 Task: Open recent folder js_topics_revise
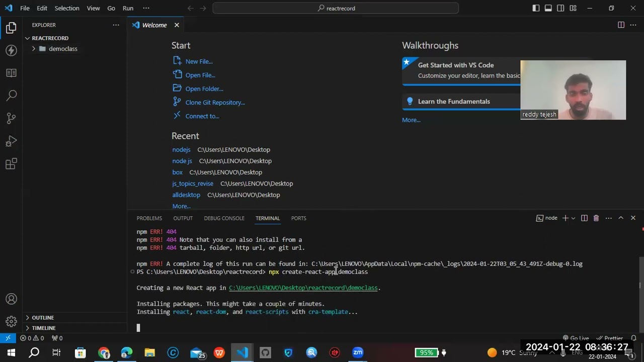coord(193,184)
